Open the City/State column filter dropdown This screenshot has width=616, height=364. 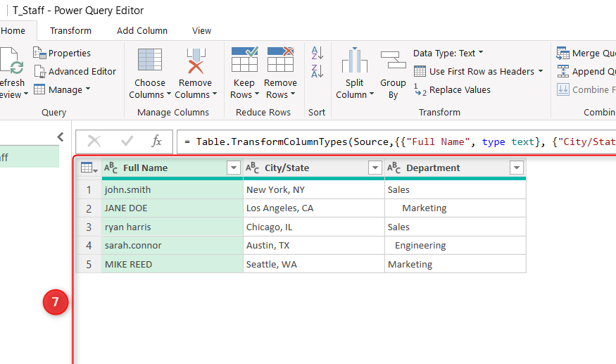[375, 168]
